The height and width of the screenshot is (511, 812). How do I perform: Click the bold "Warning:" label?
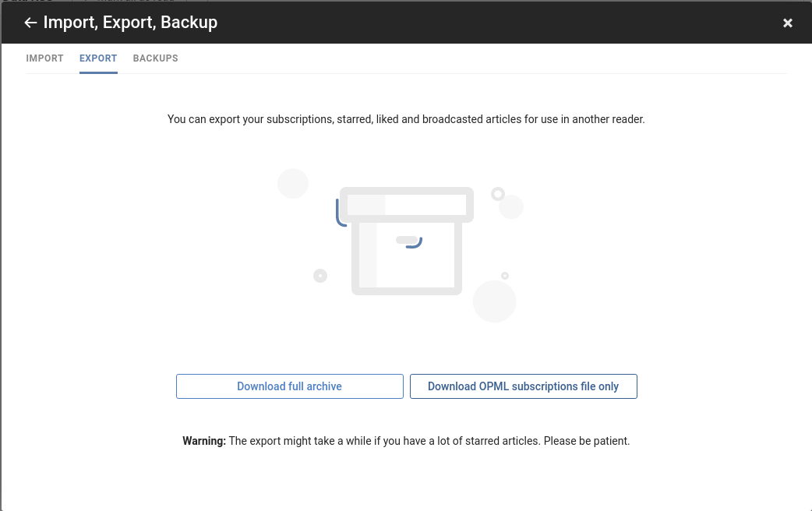point(204,441)
